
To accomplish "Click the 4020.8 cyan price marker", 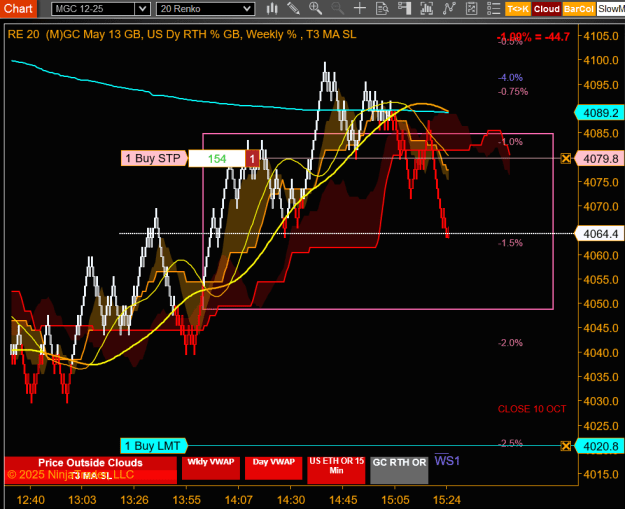I will click(599, 446).
